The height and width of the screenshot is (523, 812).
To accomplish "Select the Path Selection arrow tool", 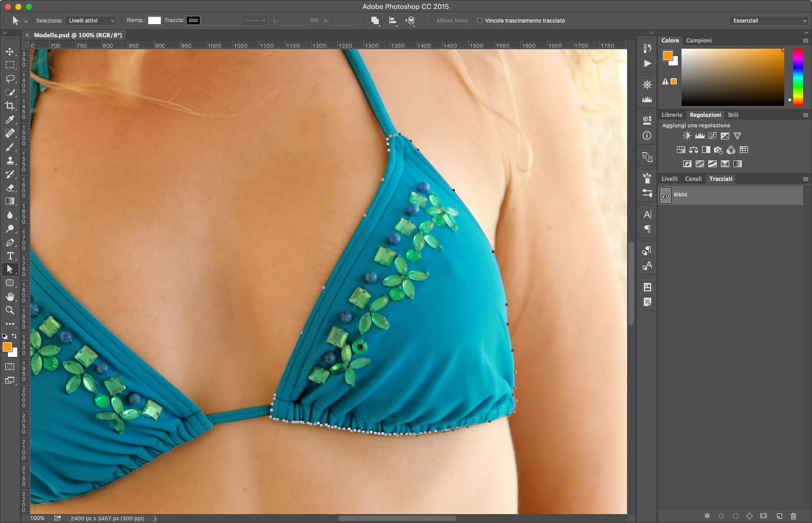I will tap(10, 269).
